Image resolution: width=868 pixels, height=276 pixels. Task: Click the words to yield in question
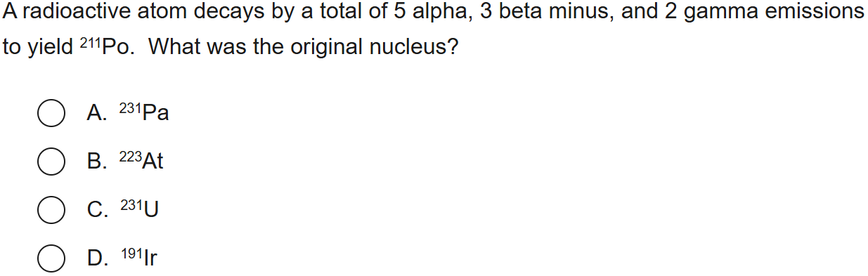[38, 48]
